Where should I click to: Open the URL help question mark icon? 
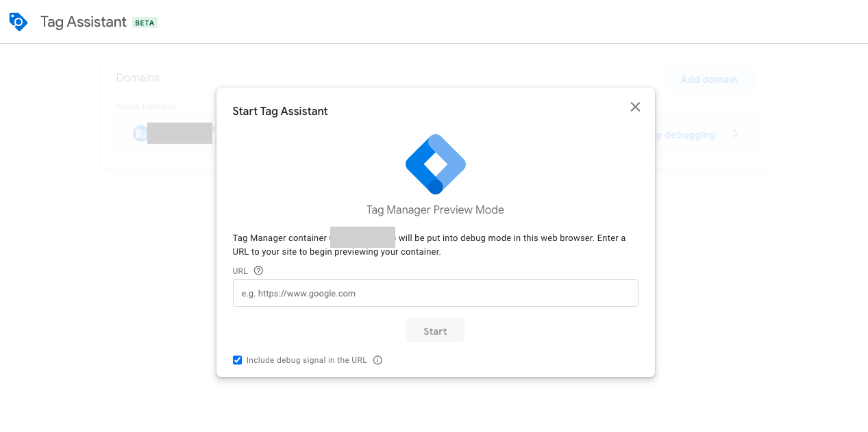[x=258, y=270]
